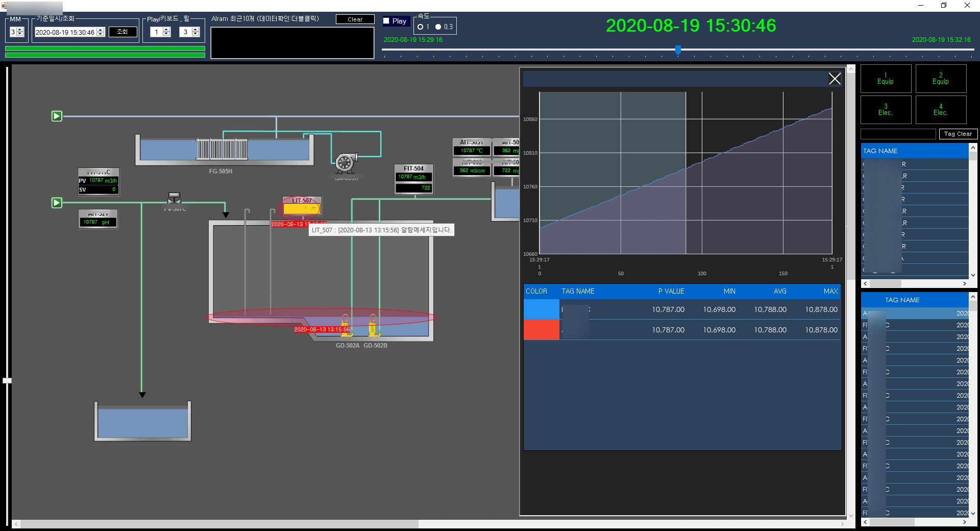Select the GD-502B yellow pump icon
Screen dimensions: 980x531
pos(374,325)
